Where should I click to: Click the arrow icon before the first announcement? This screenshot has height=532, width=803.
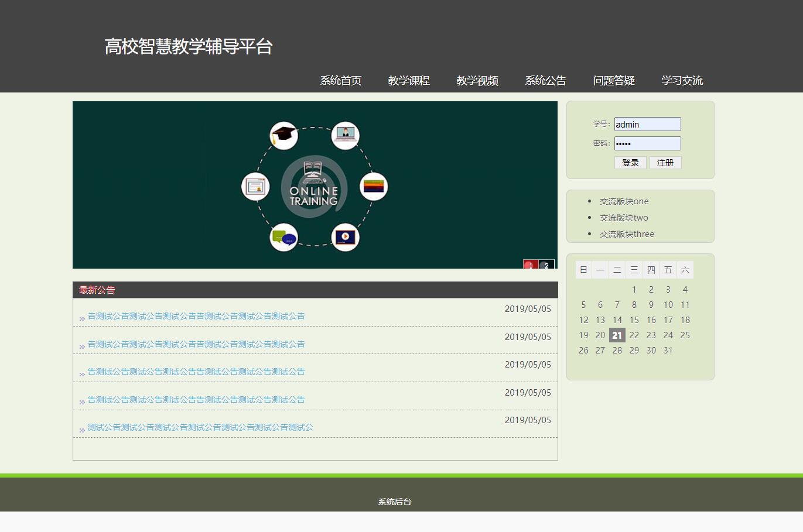(x=81, y=318)
